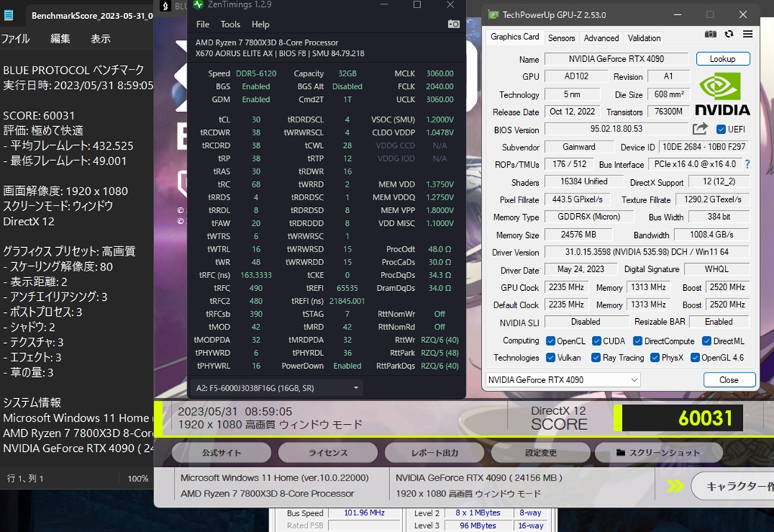774x532 pixels.
Task: Click the SCORE: 60031 line in Notepad
Action: [39, 116]
